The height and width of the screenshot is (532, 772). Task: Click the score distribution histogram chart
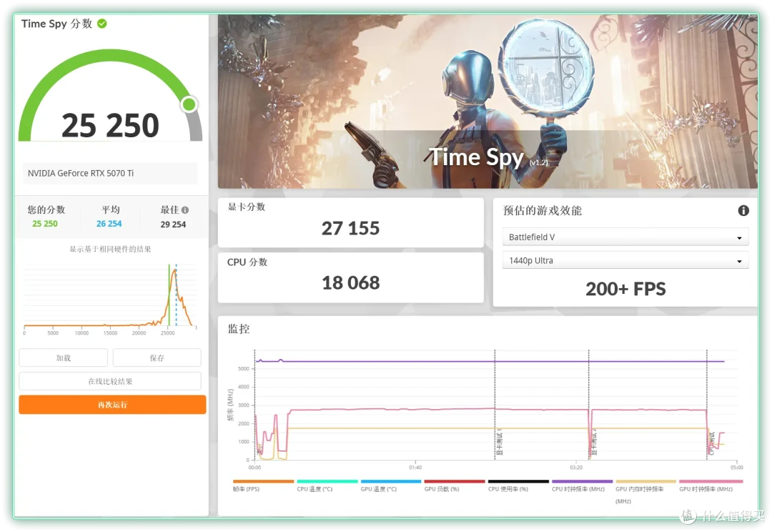[110, 298]
